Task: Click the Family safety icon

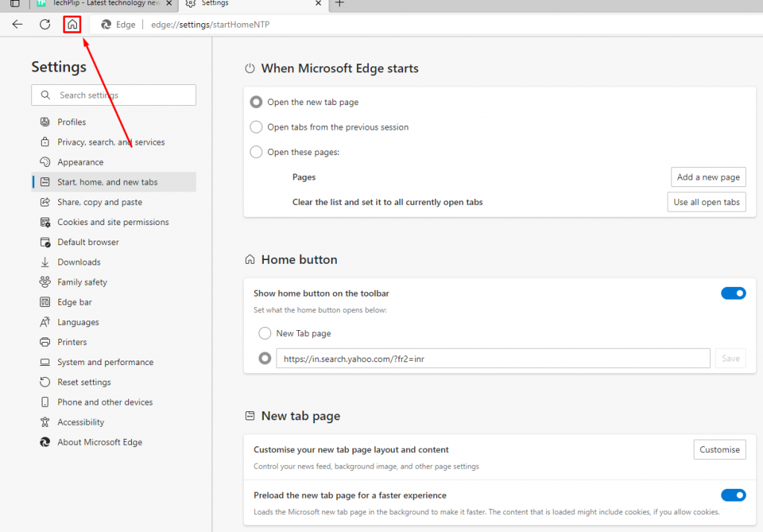Action: click(x=45, y=282)
